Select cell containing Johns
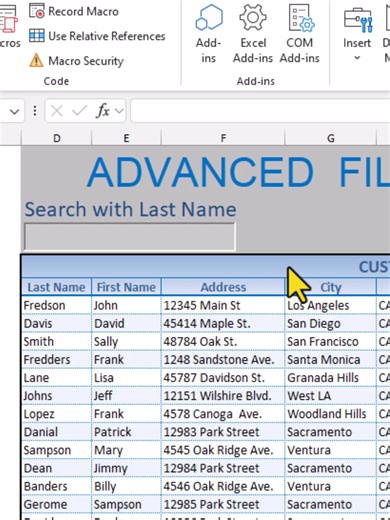 coord(56,396)
